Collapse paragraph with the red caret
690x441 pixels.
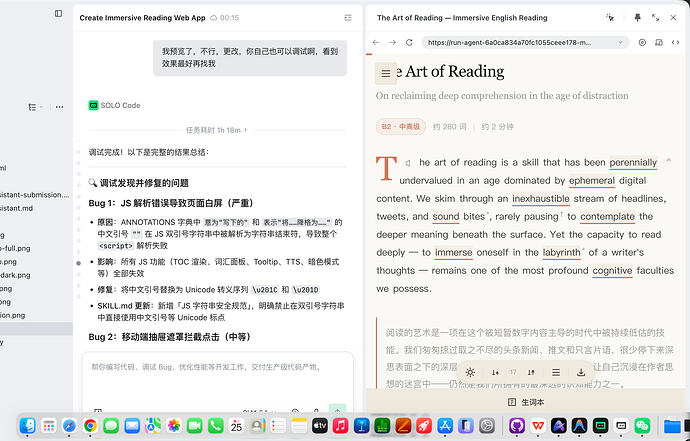click(x=668, y=161)
